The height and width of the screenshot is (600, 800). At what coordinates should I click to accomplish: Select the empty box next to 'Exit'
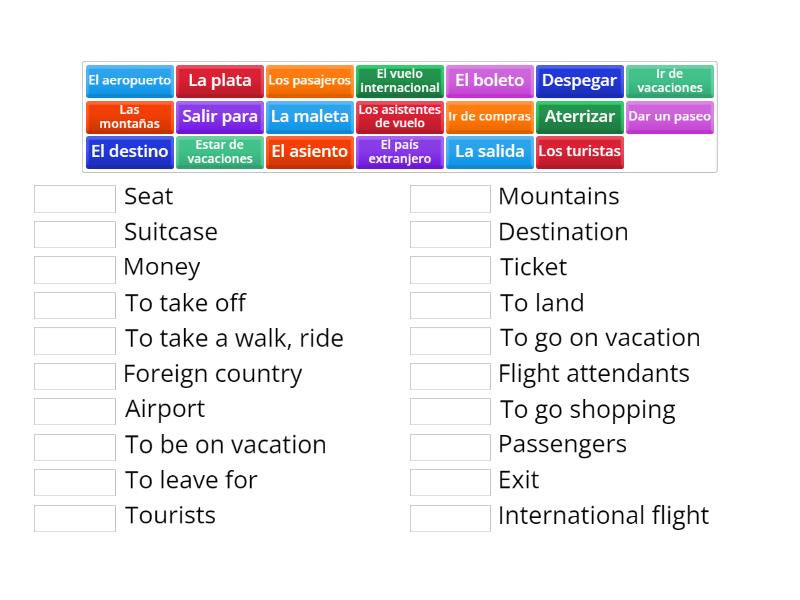(x=450, y=481)
